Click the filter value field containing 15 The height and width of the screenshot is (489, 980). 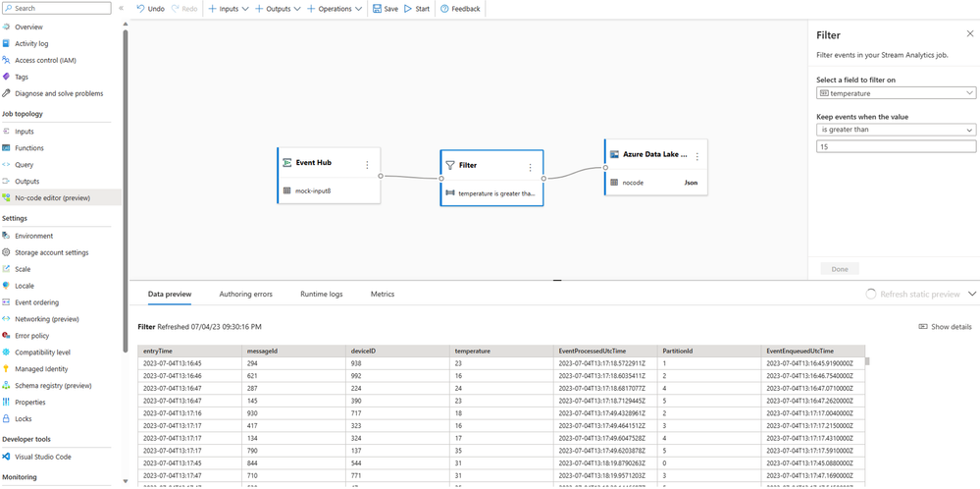click(896, 146)
